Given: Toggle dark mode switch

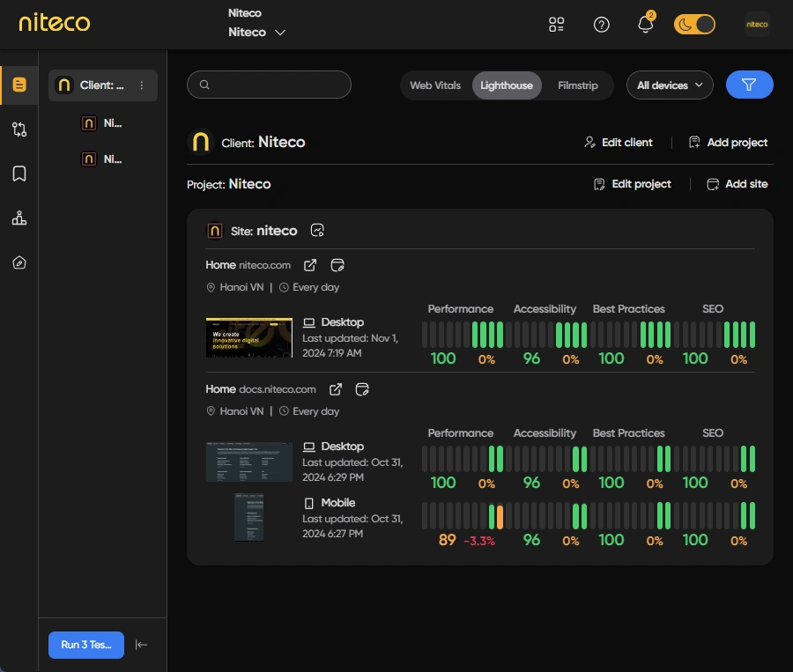Looking at the screenshot, I should pyautogui.click(x=694, y=25).
